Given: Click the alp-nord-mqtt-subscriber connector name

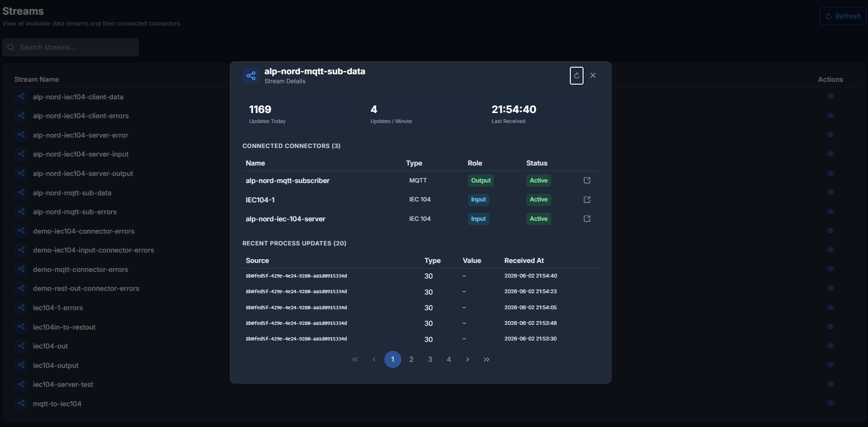Looking at the screenshot, I should click(288, 181).
